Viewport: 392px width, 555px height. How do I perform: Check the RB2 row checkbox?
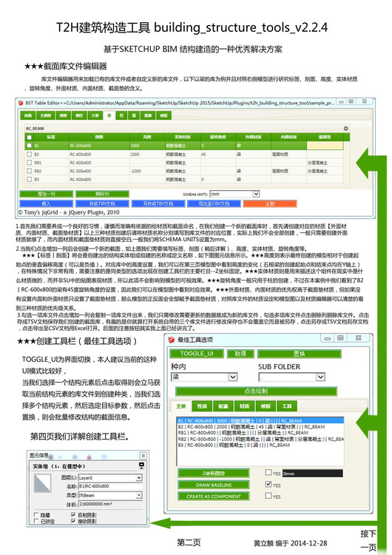coord(30,171)
